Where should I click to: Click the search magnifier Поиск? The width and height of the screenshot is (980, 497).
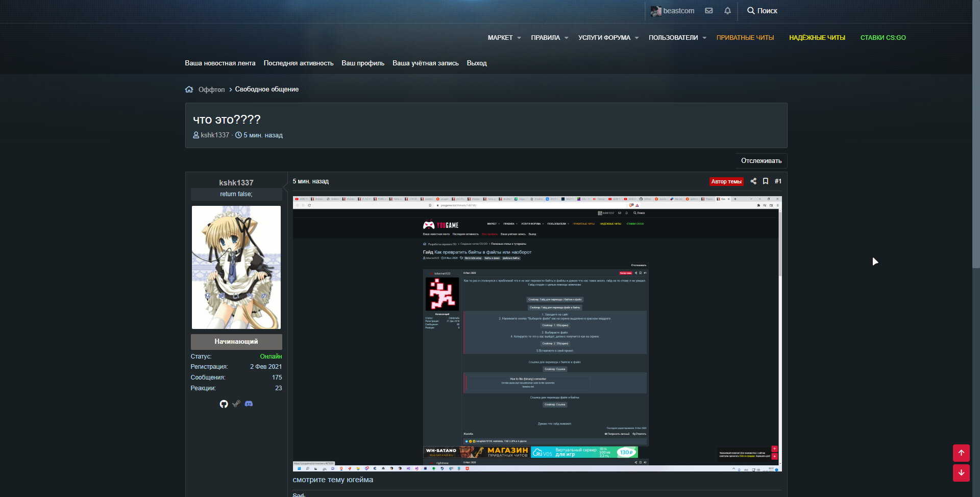pyautogui.click(x=762, y=11)
